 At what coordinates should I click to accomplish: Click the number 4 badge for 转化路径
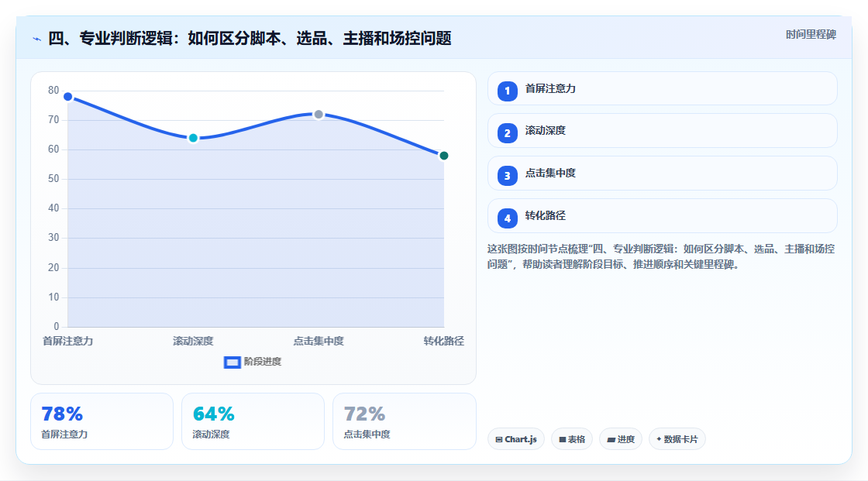(507, 218)
